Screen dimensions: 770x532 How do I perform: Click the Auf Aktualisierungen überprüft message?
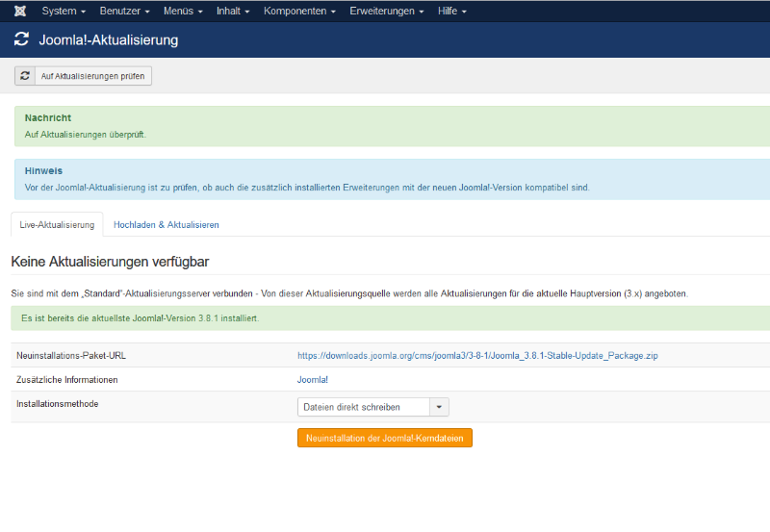86,134
